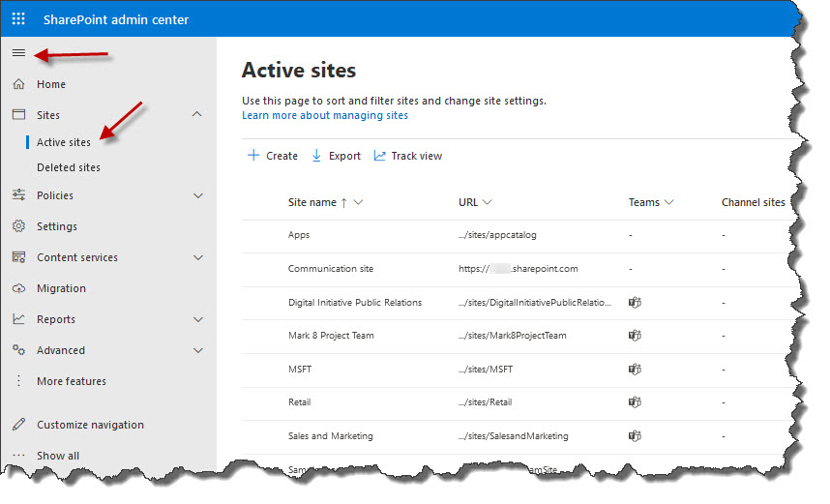Click Teams icon in Retail row

[635, 401]
